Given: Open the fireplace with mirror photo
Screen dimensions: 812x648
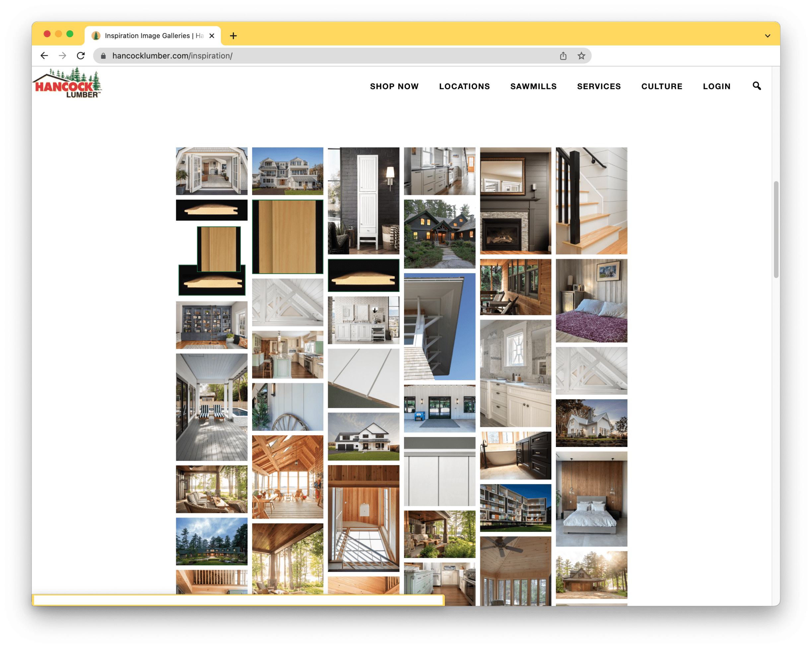Looking at the screenshot, I should click(x=515, y=200).
